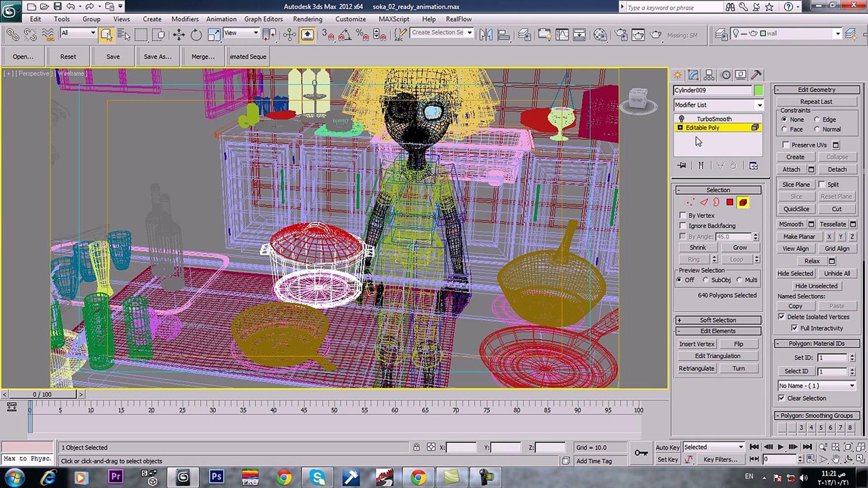868x488 pixels.
Task: Click the Attach button
Action: (x=791, y=169)
